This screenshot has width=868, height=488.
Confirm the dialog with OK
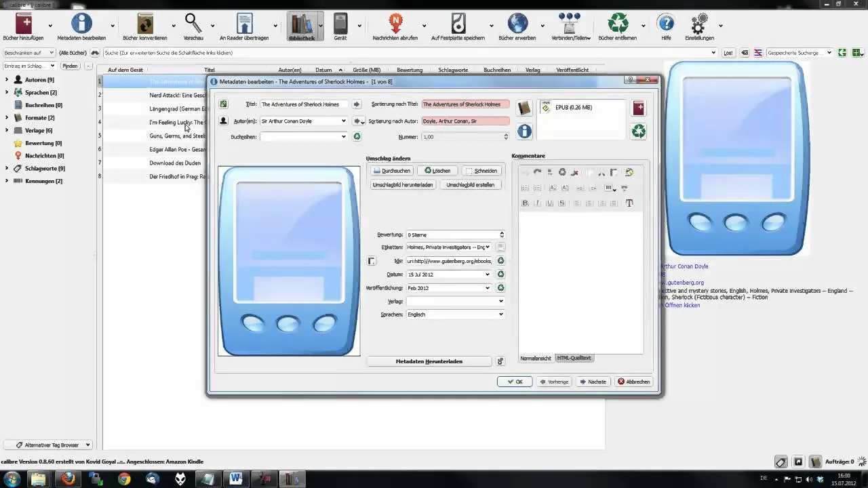515,382
